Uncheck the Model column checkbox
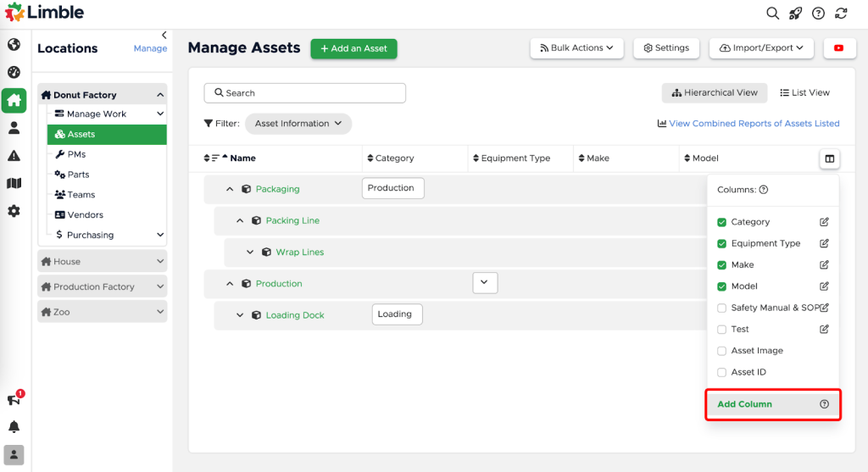This screenshot has width=868, height=472. [x=722, y=286]
